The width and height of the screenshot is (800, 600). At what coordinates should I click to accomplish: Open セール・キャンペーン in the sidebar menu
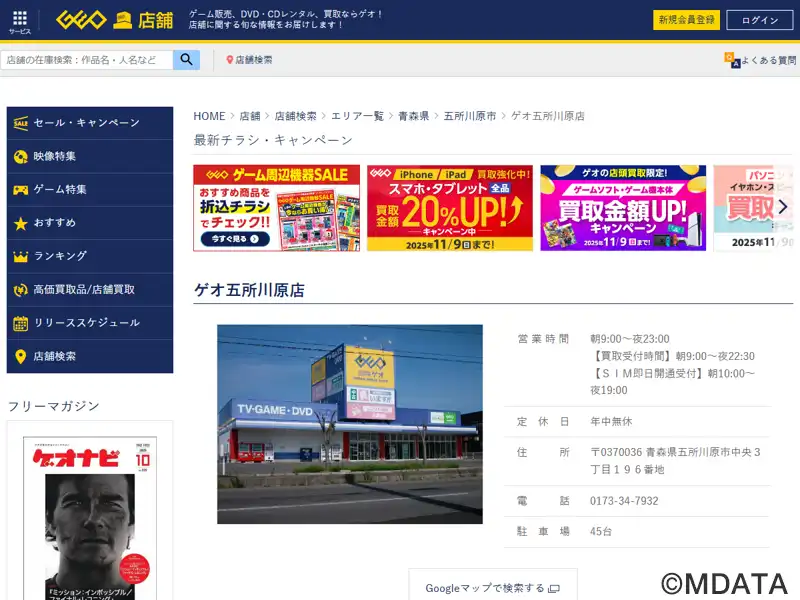coord(90,123)
